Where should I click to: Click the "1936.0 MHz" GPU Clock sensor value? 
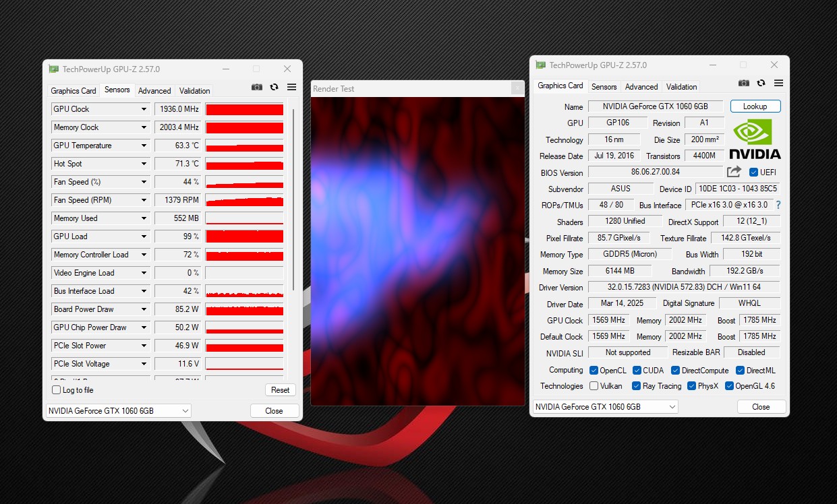tap(178, 109)
